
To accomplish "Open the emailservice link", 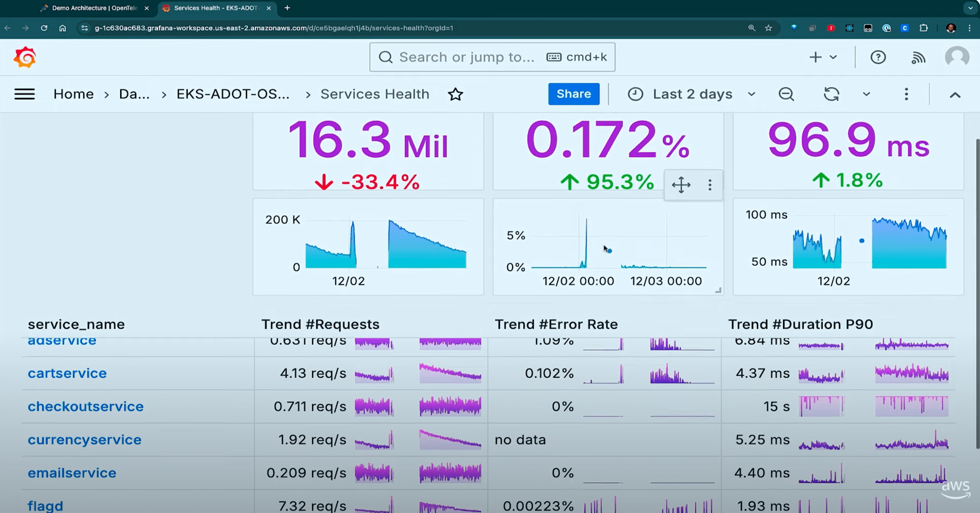I will pyautogui.click(x=72, y=473).
